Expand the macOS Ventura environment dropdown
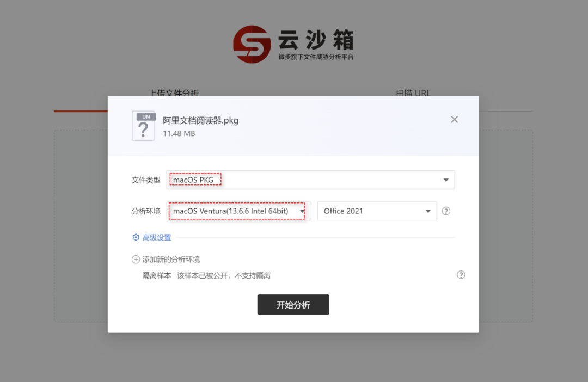Screen dimensions: 588x382 (239, 211)
